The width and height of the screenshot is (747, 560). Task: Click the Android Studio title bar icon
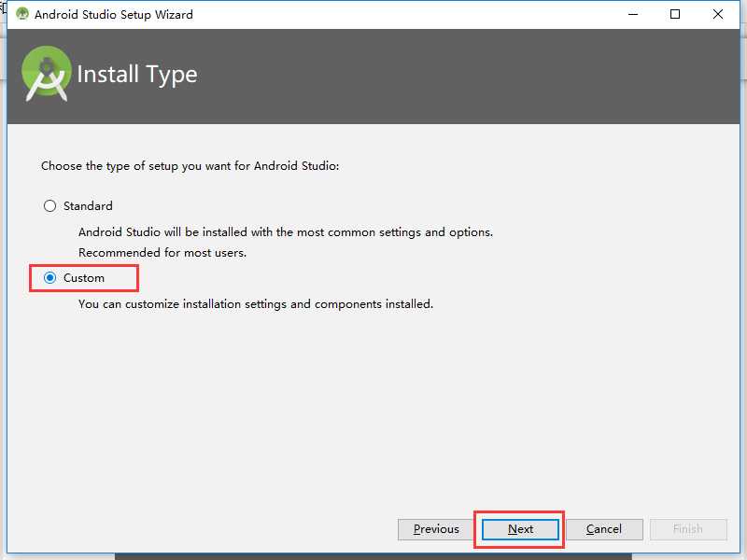21,14
